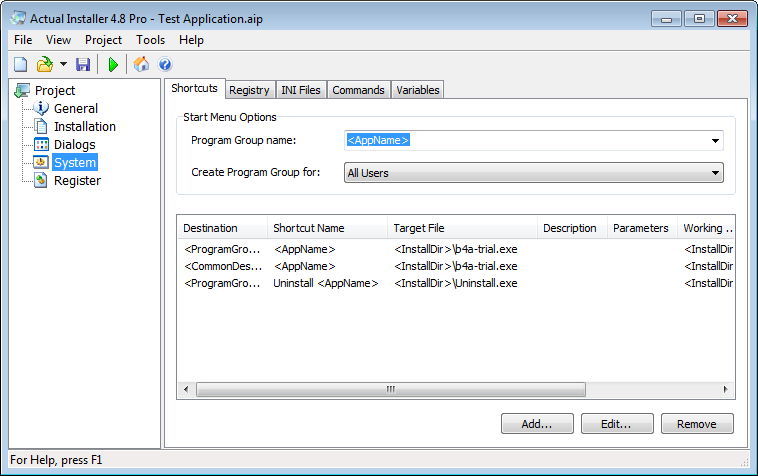Close the Actual Installer window
This screenshot has height=476, width=758.
(x=732, y=19)
